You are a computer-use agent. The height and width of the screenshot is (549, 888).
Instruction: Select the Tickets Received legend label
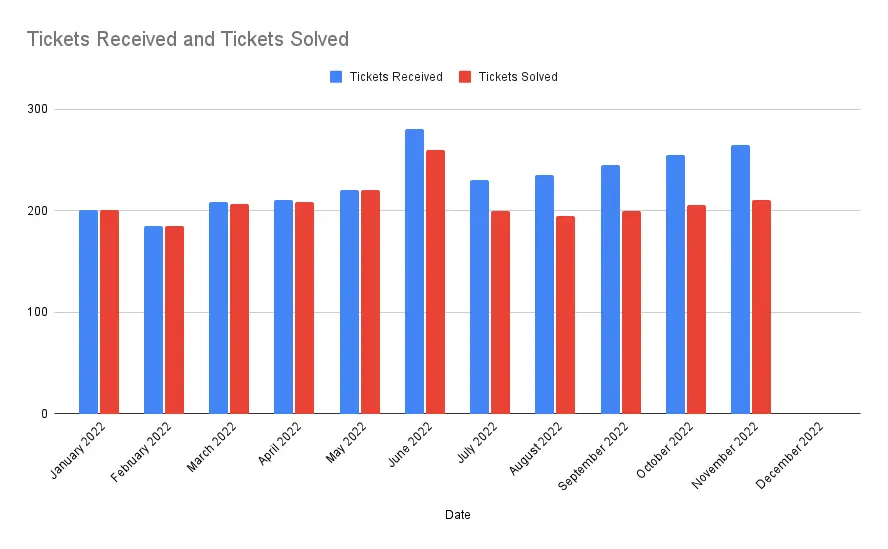tap(396, 77)
